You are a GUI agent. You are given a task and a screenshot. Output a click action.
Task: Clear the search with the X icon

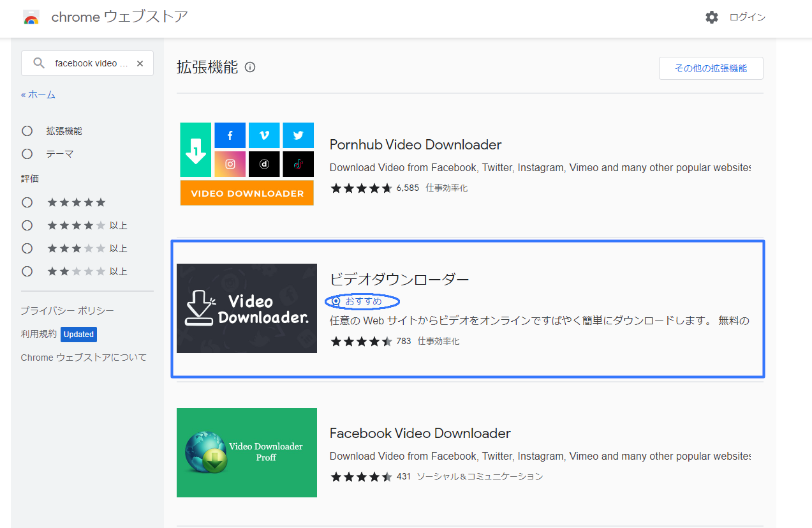[140, 63]
